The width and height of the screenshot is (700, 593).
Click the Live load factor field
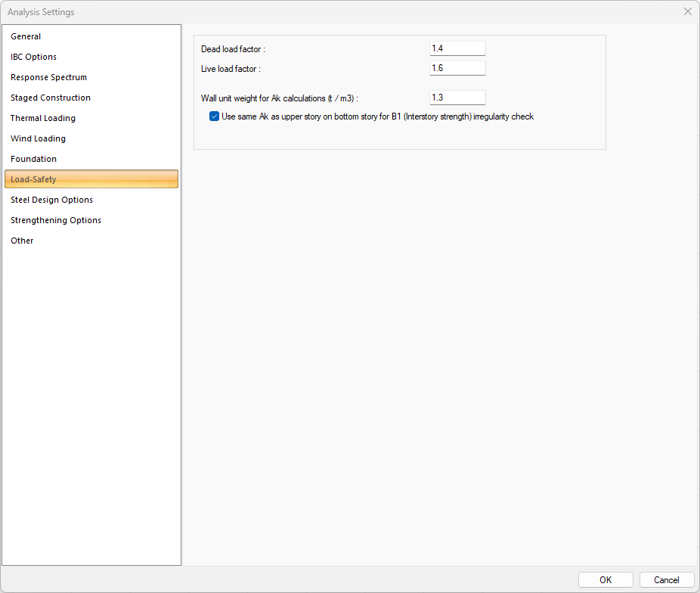pyautogui.click(x=457, y=68)
